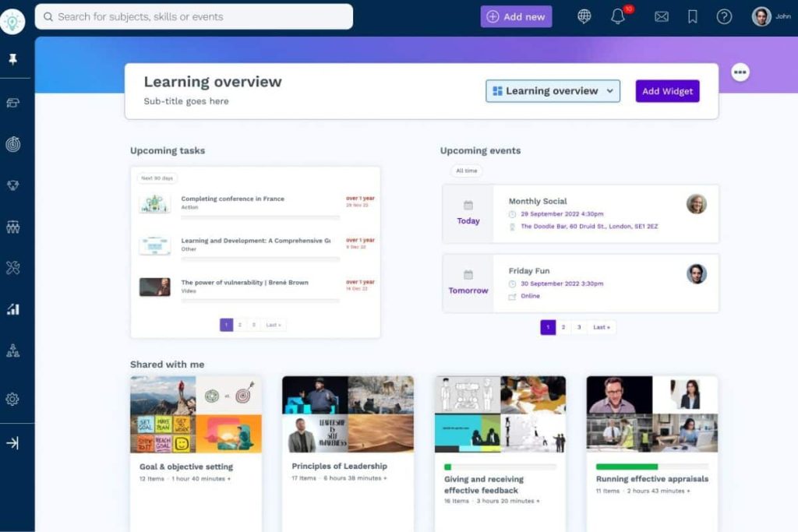The image size is (798, 532).
Task: Click the search subjects input field
Action: click(194, 17)
